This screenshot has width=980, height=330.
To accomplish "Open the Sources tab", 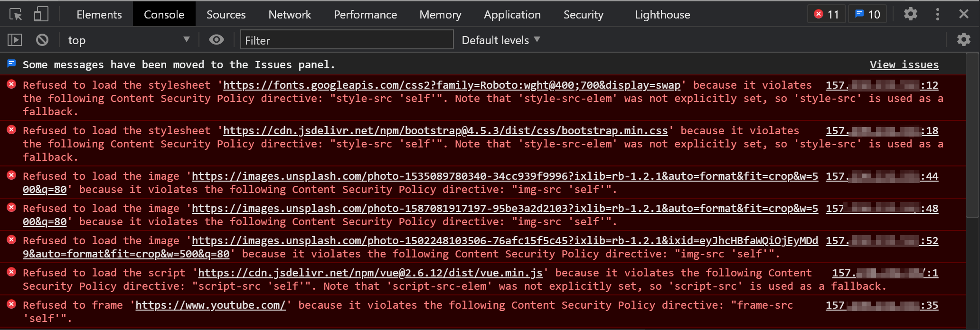I will [226, 14].
